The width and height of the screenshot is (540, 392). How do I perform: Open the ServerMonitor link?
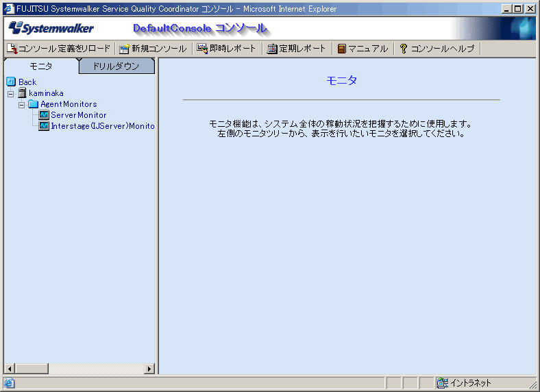click(79, 115)
